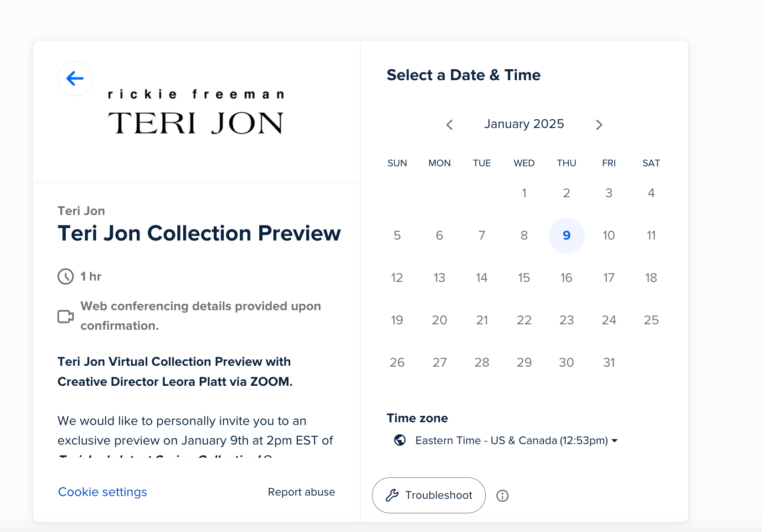Click the info icon beside Troubleshoot
This screenshot has height=532, width=762.
click(502, 496)
